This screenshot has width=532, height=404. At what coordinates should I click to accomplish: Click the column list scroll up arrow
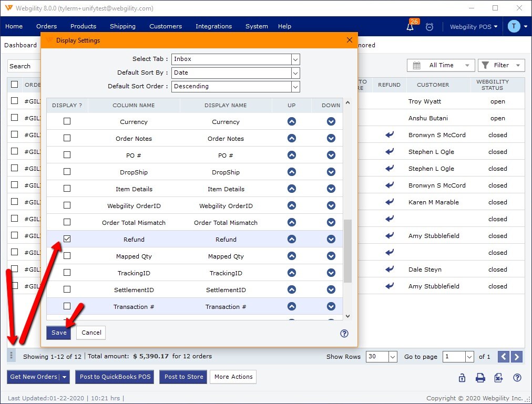(x=347, y=102)
